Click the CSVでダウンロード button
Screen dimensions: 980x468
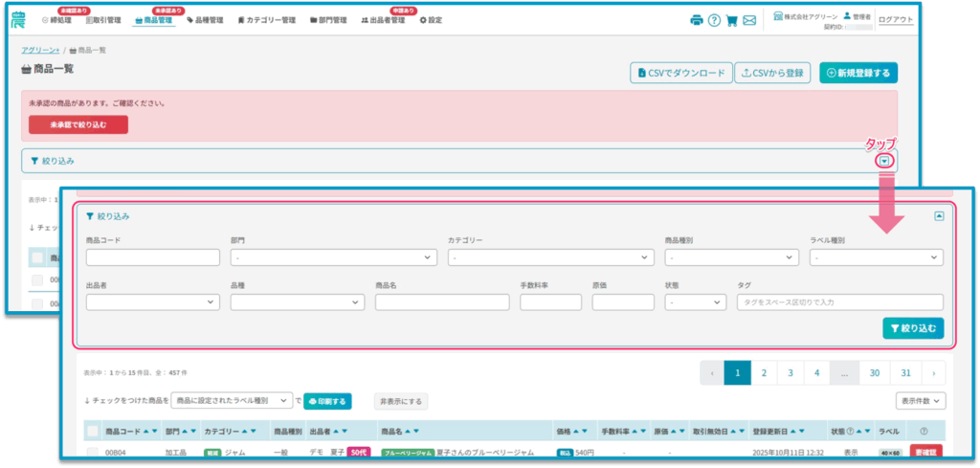click(x=680, y=73)
